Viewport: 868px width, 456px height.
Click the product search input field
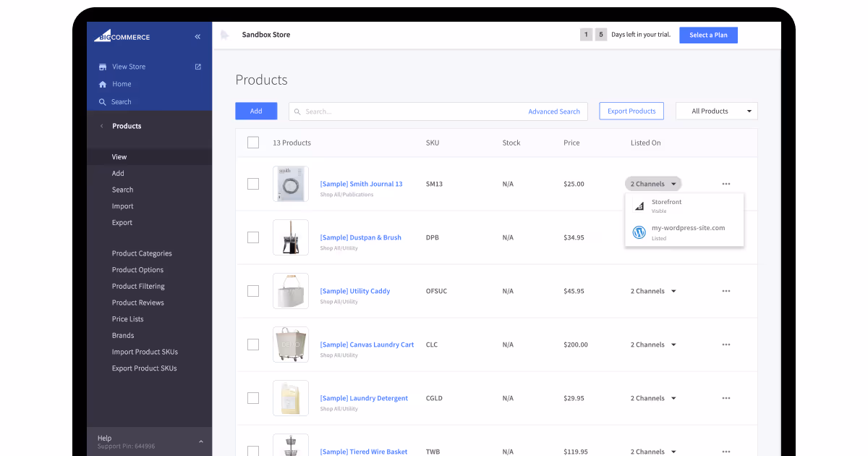pyautogui.click(x=405, y=111)
